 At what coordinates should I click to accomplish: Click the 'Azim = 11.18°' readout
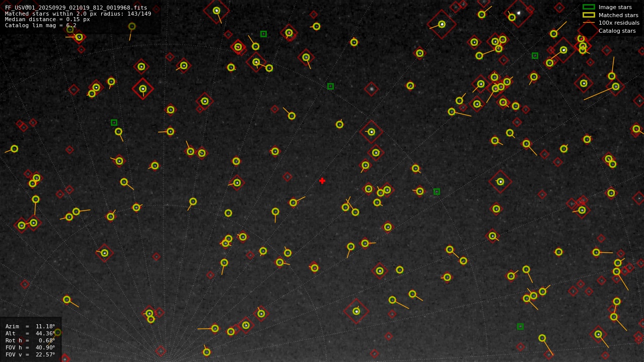pyautogui.click(x=30, y=326)
